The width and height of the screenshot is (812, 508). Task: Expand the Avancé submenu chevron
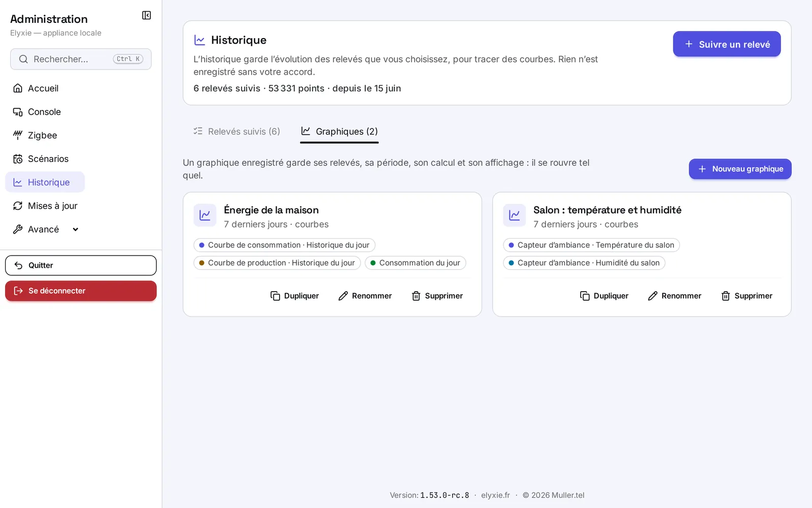click(x=76, y=230)
